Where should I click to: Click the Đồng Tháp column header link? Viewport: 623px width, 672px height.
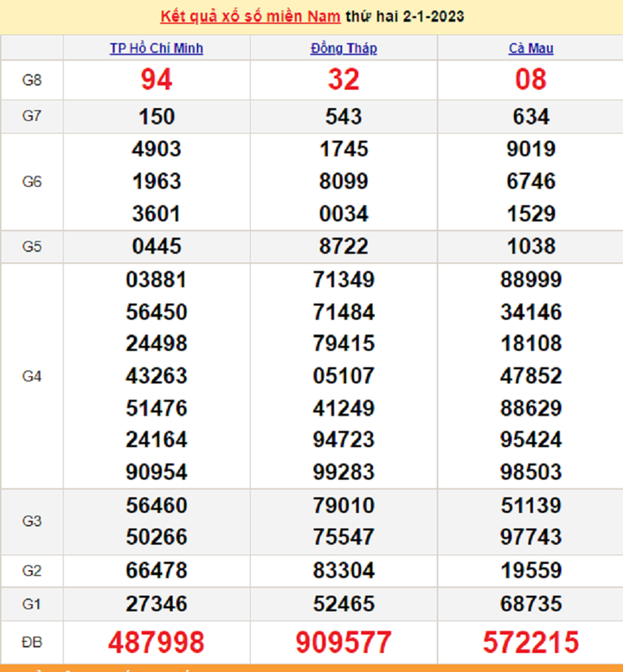[x=344, y=48]
